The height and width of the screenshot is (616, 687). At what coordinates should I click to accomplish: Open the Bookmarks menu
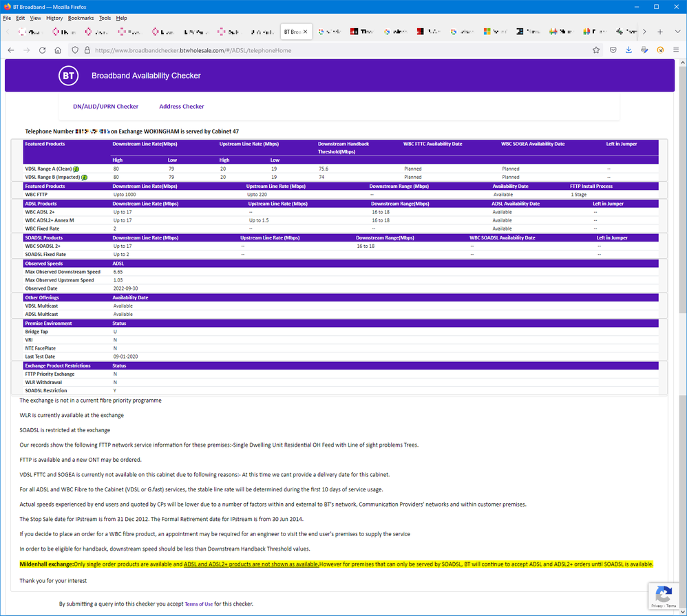[81, 18]
